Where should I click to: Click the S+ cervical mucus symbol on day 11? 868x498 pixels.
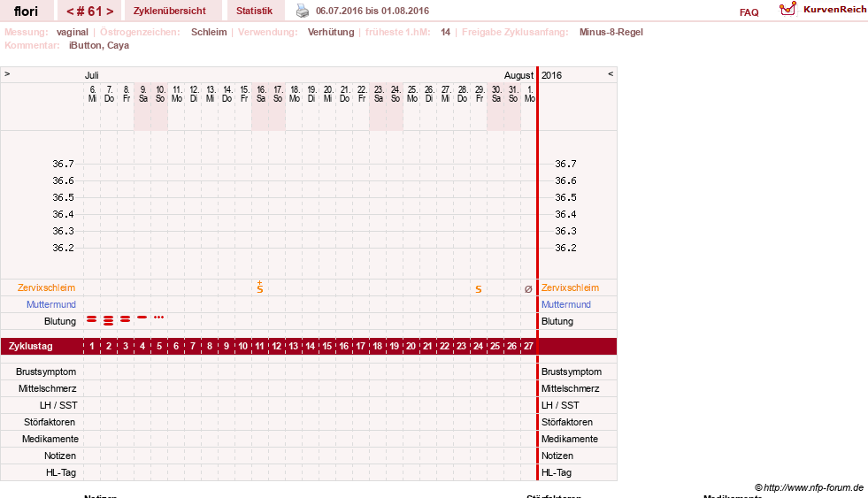click(259, 287)
